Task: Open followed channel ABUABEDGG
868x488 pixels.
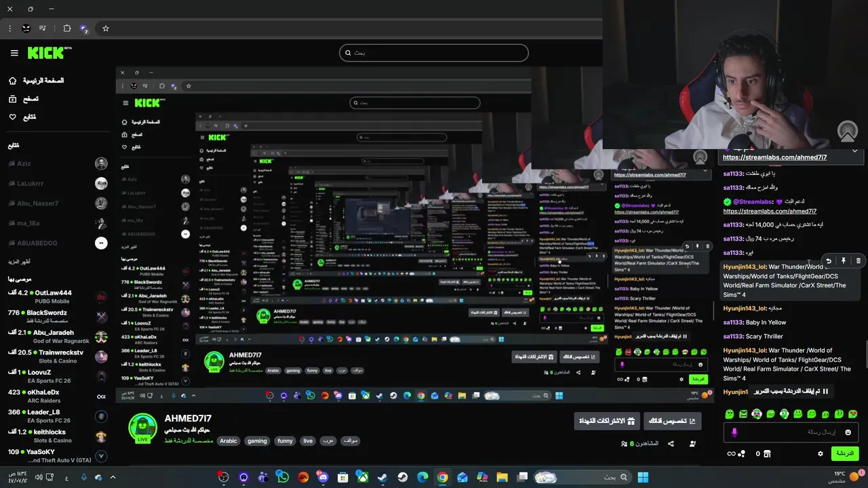Action: click(x=58, y=243)
